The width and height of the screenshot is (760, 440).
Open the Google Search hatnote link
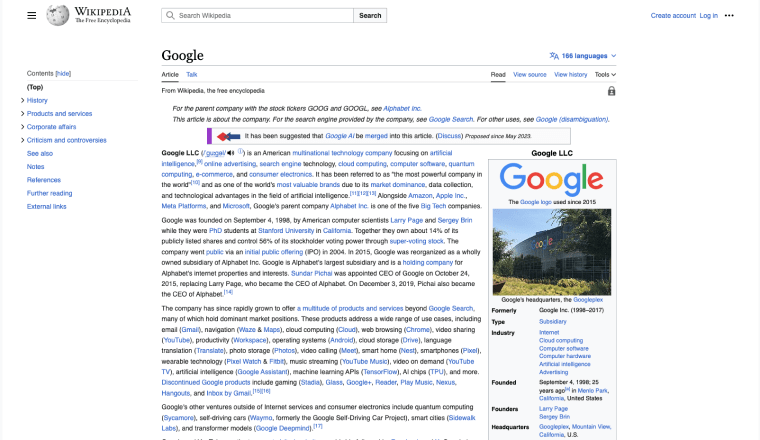coord(451,119)
